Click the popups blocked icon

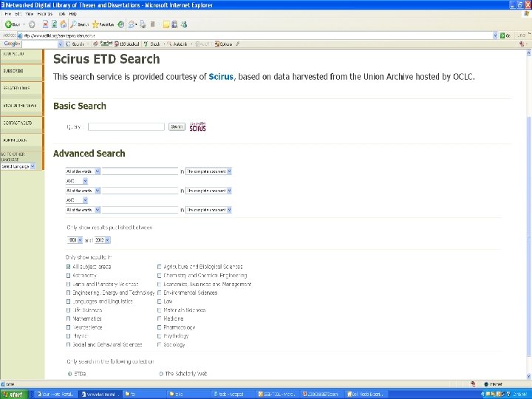coord(127,44)
